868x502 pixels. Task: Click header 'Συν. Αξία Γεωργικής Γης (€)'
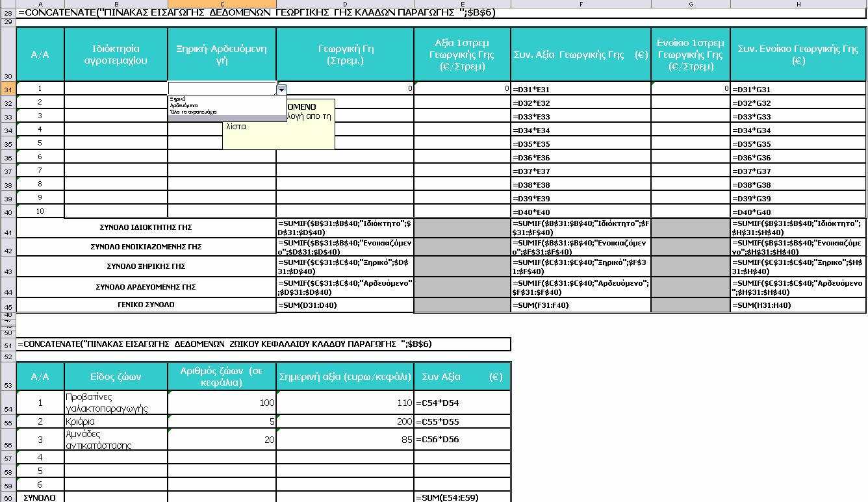pos(581,55)
